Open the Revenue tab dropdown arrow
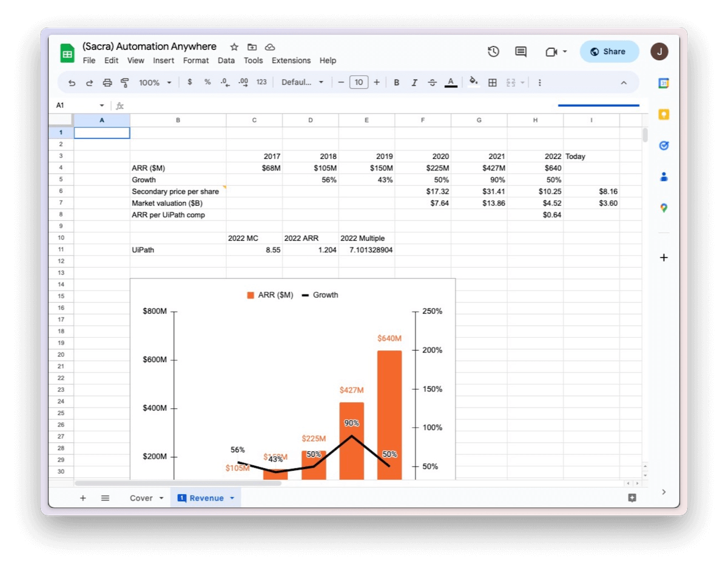Image resolution: width=728 pixels, height=569 pixels. (232, 498)
